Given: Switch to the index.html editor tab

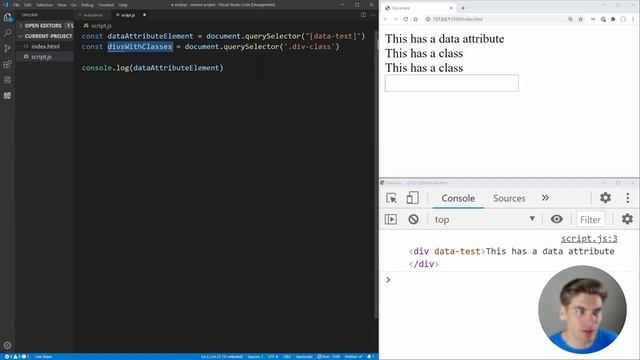Looking at the screenshot, I should (92, 15).
